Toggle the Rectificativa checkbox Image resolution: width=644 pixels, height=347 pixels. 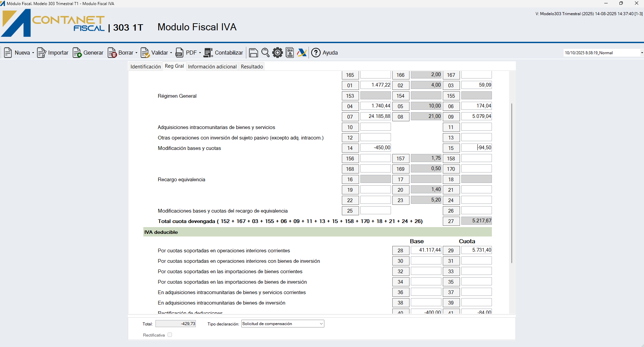[170, 335]
